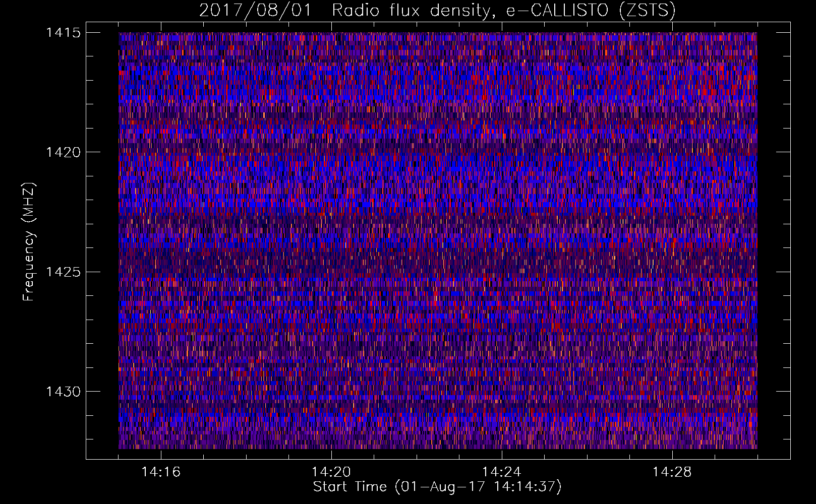
Task: Click the 14:20 time axis label
Action: 331,472
